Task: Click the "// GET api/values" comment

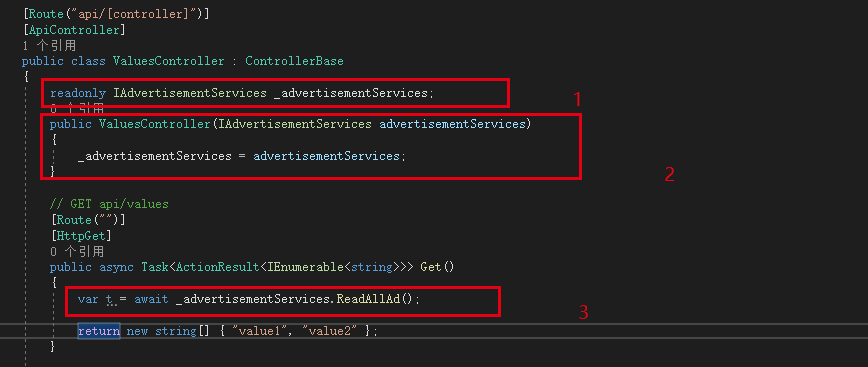Action: click(108, 204)
